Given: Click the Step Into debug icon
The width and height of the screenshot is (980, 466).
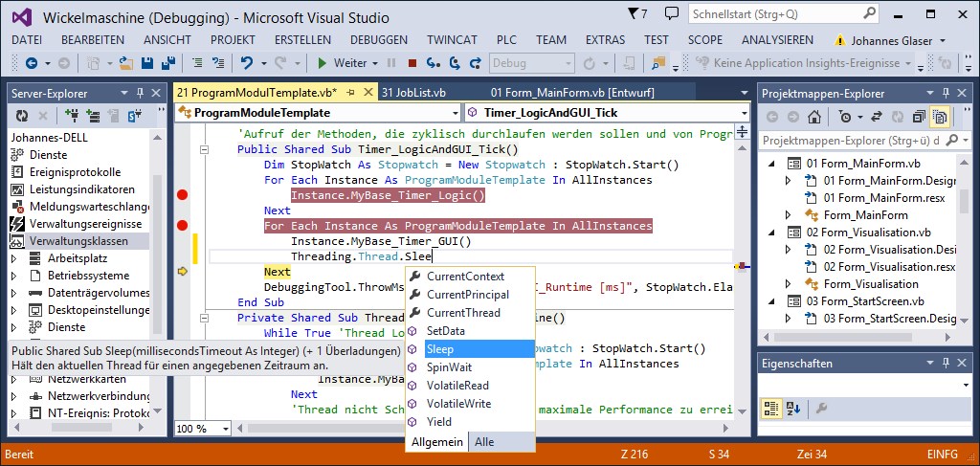Looking at the screenshot, I should [433, 63].
